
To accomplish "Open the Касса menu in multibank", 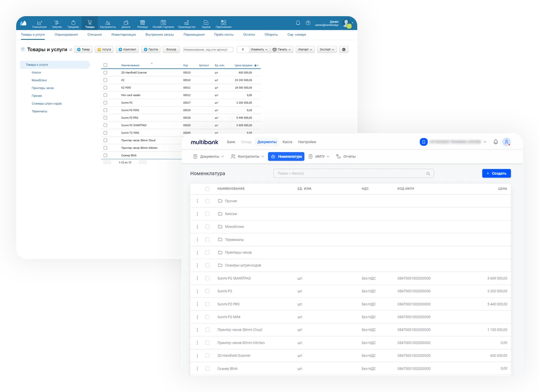I will (x=287, y=142).
